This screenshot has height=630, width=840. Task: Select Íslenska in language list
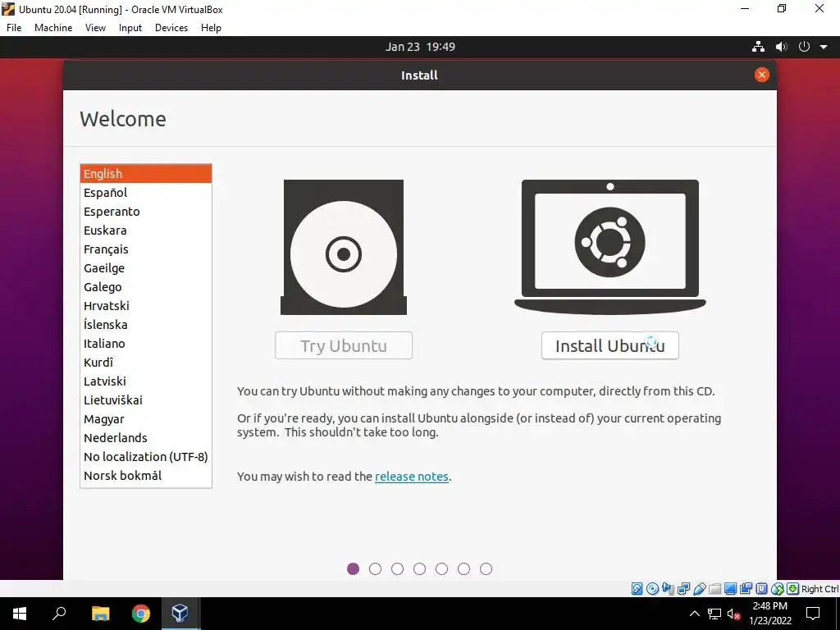point(146,325)
